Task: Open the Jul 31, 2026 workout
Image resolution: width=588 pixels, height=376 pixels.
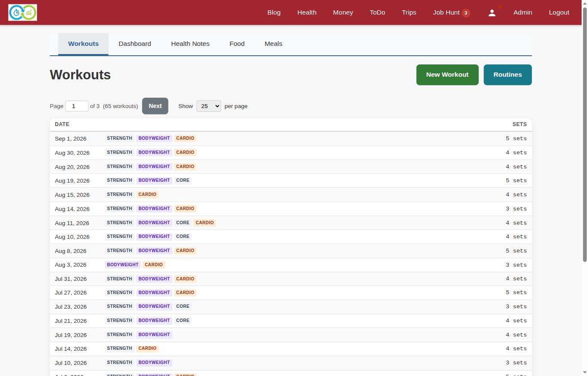Action: click(291, 279)
